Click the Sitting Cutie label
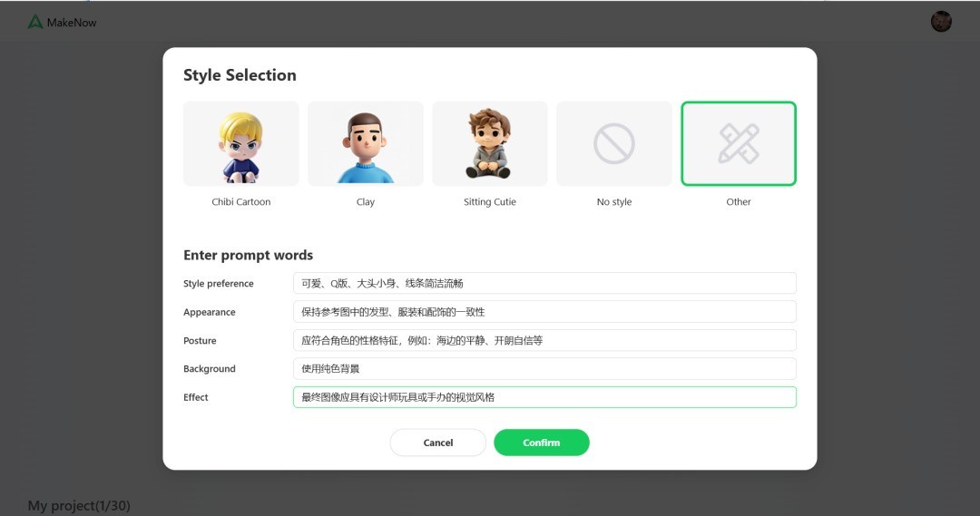The image size is (980, 516). (x=489, y=202)
